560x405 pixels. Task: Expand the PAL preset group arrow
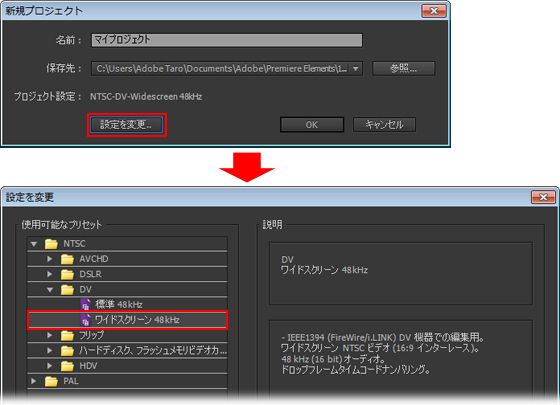click(34, 381)
